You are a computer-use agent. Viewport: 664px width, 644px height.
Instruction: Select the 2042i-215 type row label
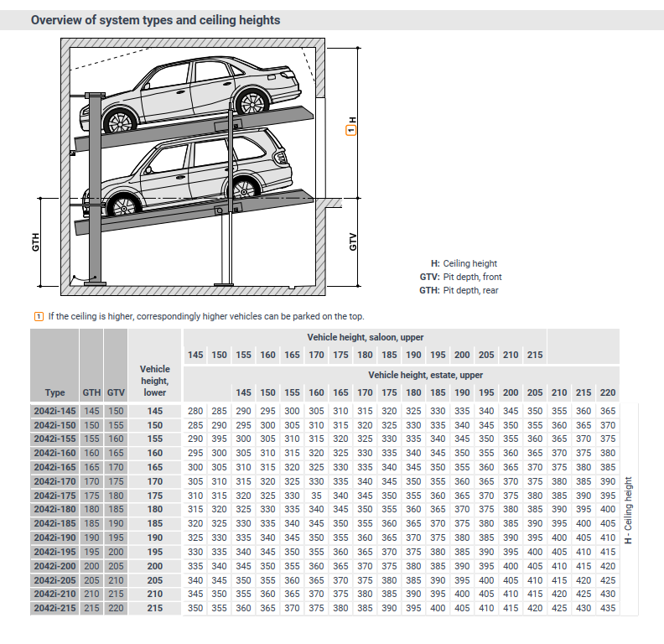tap(54, 607)
